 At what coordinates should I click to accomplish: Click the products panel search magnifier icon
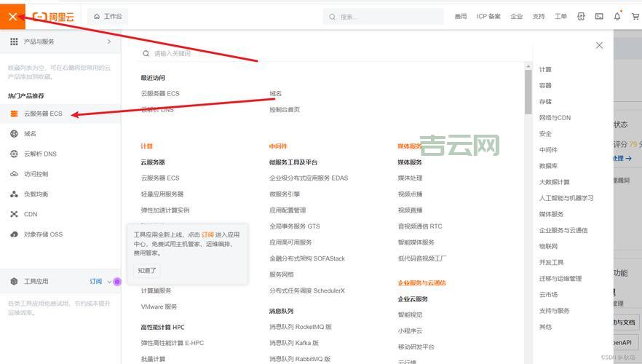coord(146,53)
